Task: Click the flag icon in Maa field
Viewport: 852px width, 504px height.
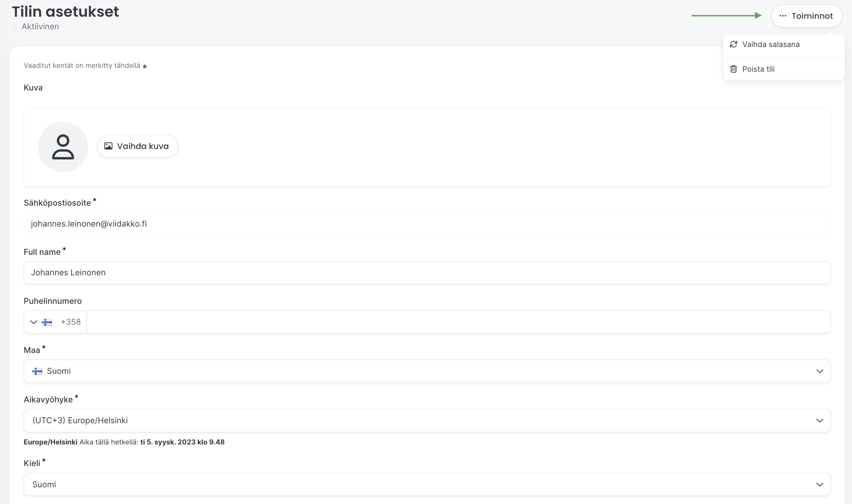Action: point(37,371)
